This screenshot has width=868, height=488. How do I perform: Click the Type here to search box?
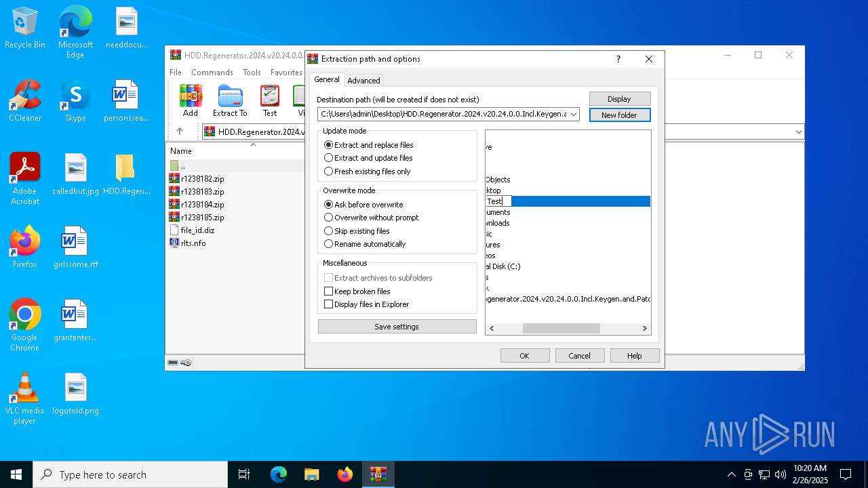pyautogui.click(x=130, y=474)
